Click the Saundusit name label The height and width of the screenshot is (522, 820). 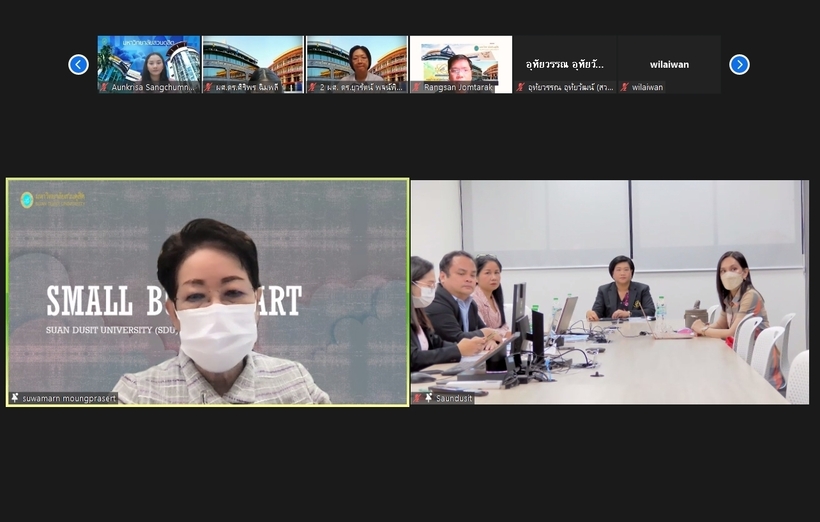[x=454, y=399]
